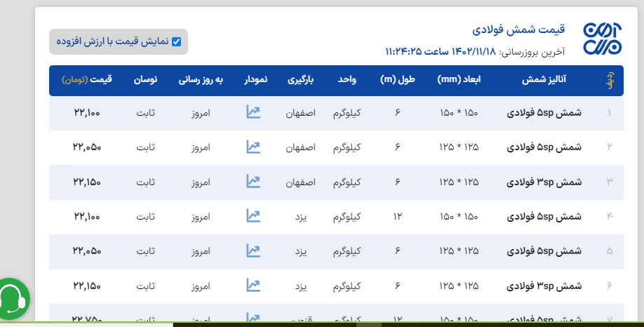Viewport: 644px width, 327px height.
Task: Open chart icon for row 4 یزد 150*150
Action: tap(253, 215)
